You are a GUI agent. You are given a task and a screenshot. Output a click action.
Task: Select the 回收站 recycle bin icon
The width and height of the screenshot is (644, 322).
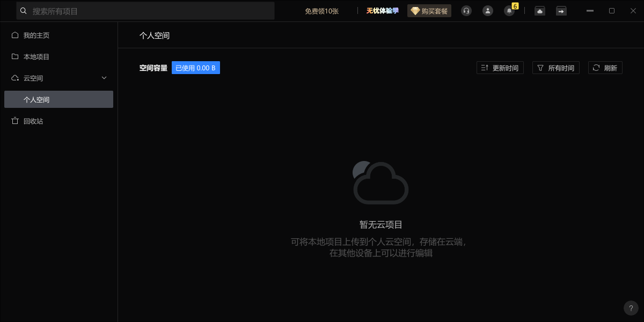15,121
